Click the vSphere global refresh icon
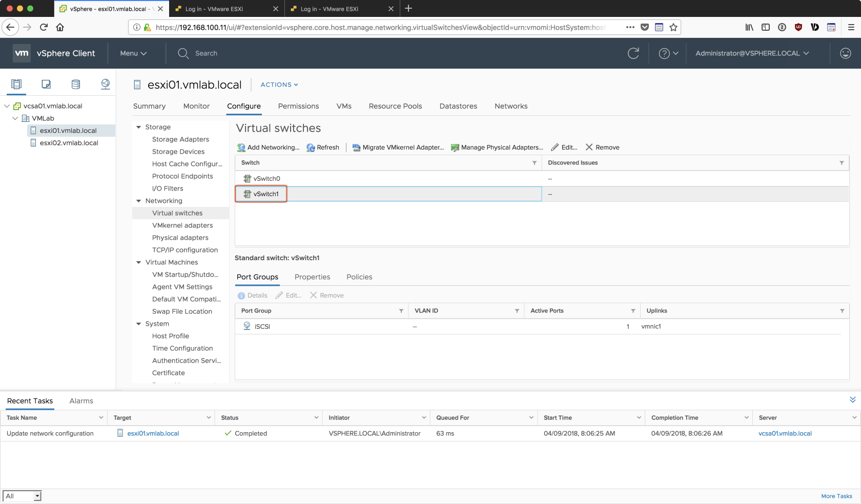Screen dimensions: 861x504 coord(633,53)
